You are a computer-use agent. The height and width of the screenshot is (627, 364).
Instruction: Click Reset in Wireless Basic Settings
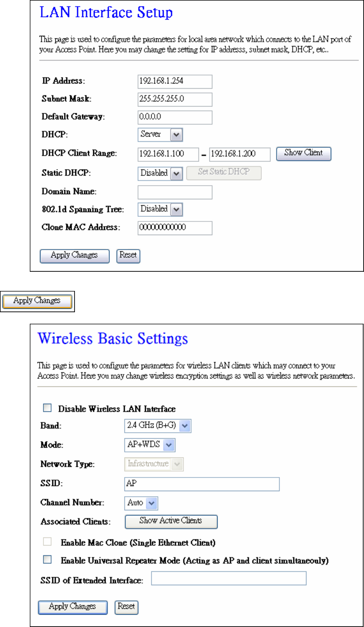(x=126, y=607)
